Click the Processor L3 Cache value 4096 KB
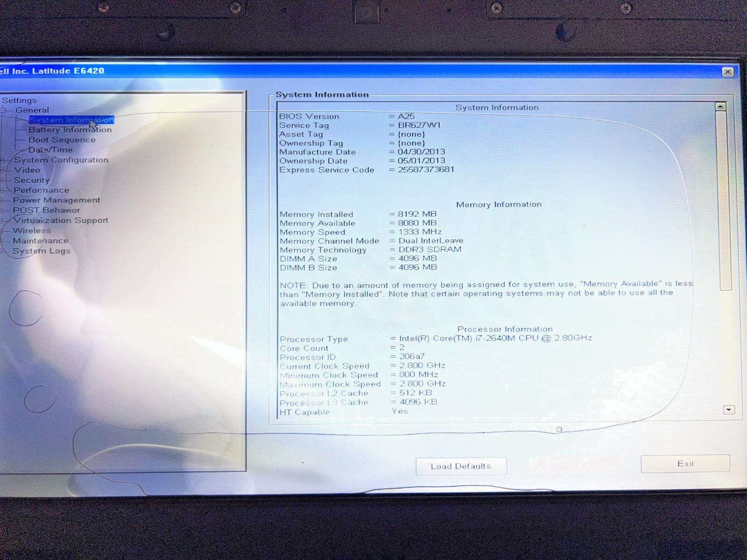Viewport: 747px width, 560px height. [x=418, y=402]
